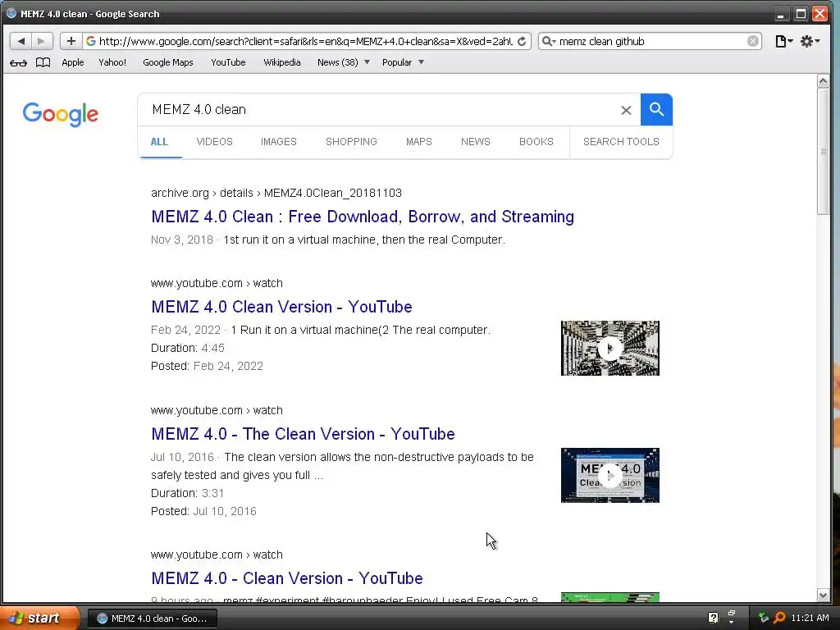Switch to the MAPS tab
The width and height of the screenshot is (840, 630).
pos(419,142)
